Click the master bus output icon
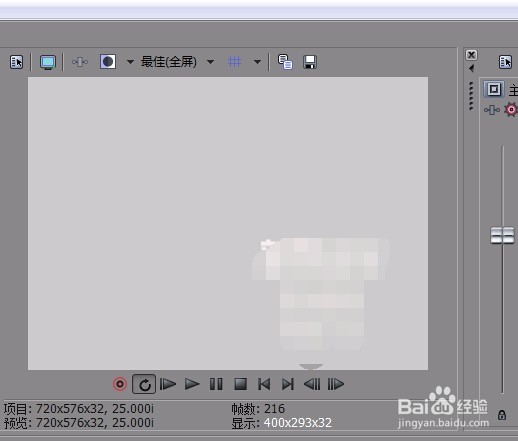The image size is (518, 441). (x=494, y=89)
